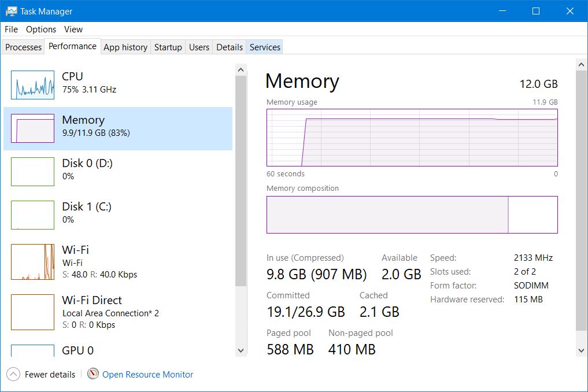Click the Memory panel heading

302,82
